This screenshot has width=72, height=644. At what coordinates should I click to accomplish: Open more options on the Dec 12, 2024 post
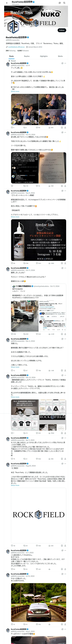point(65,375)
